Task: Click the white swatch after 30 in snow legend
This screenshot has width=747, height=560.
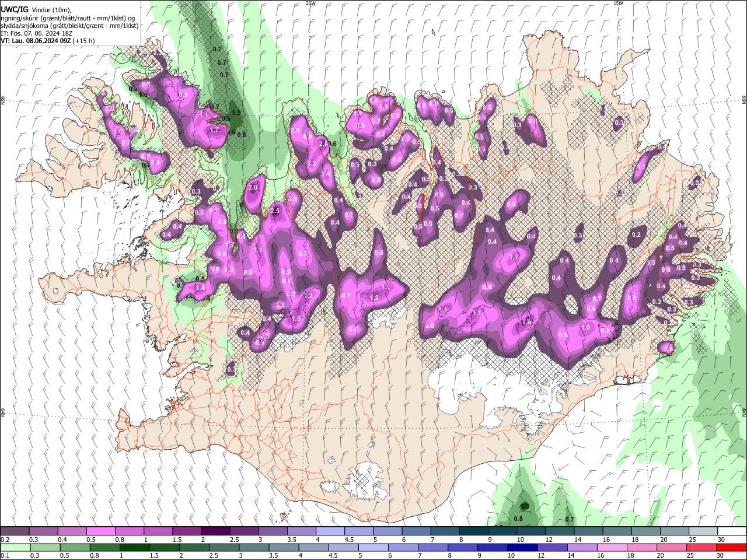Action: [731, 531]
